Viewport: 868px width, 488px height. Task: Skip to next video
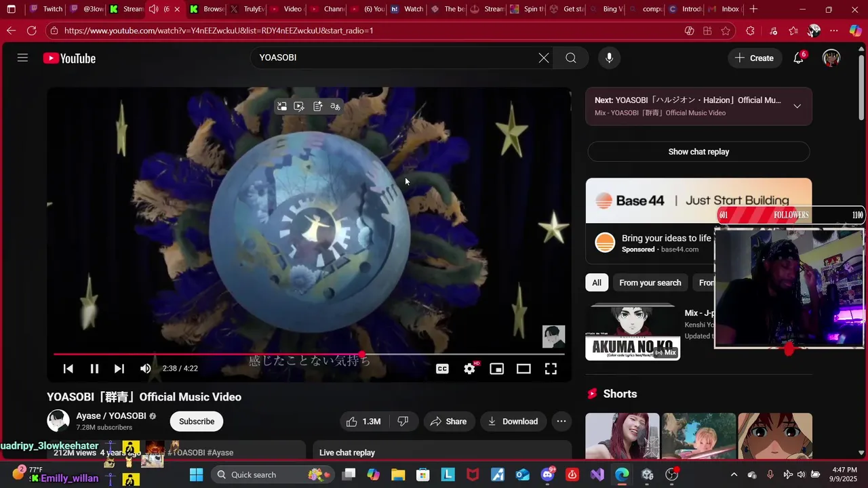tap(119, 369)
